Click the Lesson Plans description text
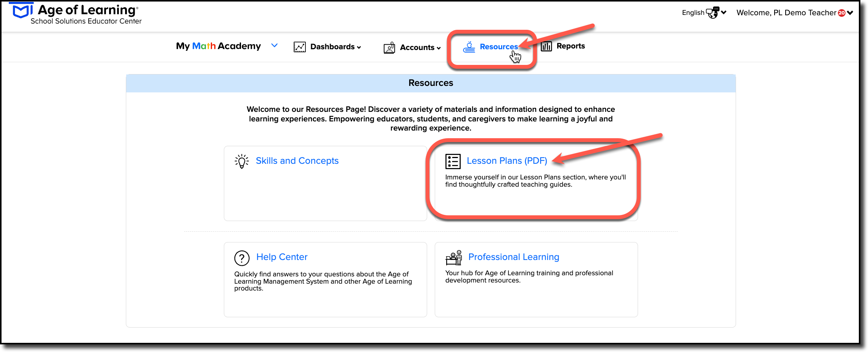 pyautogui.click(x=535, y=181)
